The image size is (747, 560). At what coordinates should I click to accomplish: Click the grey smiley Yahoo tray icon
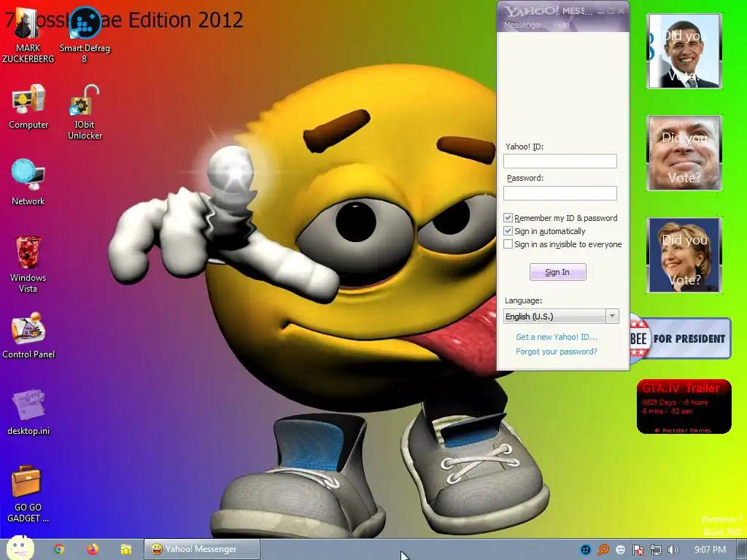tap(620, 550)
